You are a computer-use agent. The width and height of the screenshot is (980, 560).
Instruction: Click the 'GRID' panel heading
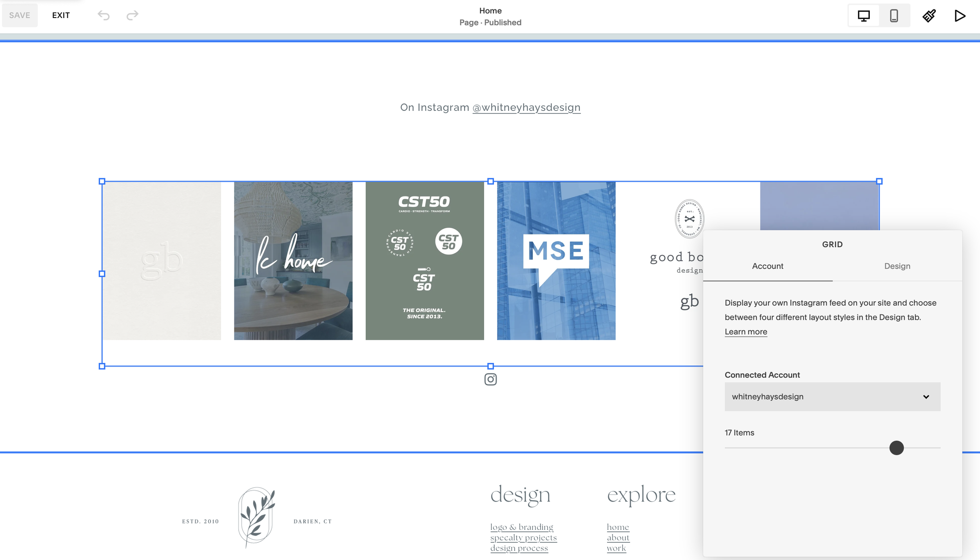pos(832,245)
